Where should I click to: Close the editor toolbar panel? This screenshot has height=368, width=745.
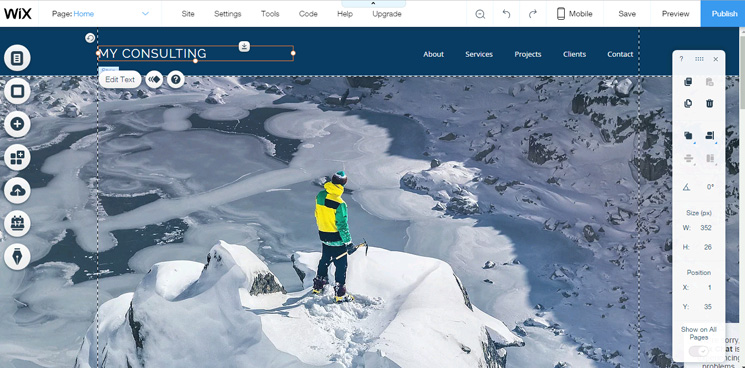pos(716,59)
